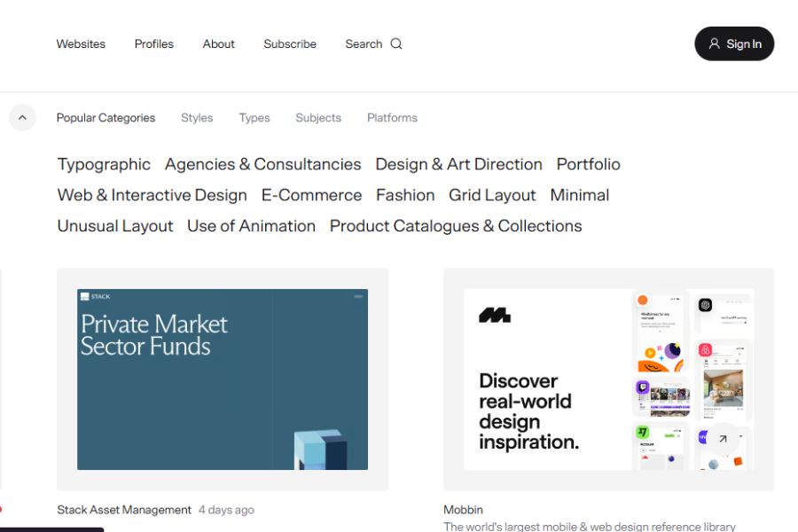Viewport: 798px width, 532px height.
Task: Open the Websites menu item
Action: point(81,43)
